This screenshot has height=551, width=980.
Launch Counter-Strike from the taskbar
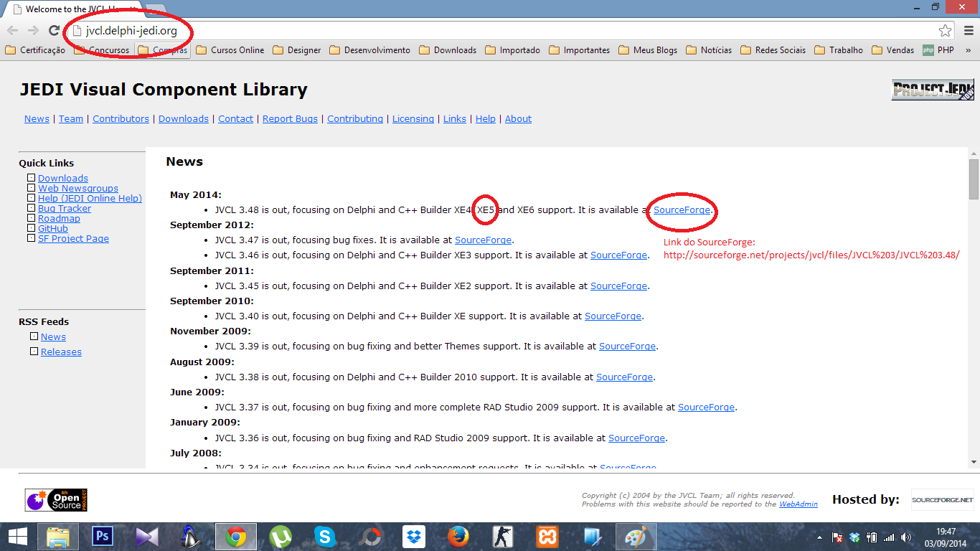point(503,537)
